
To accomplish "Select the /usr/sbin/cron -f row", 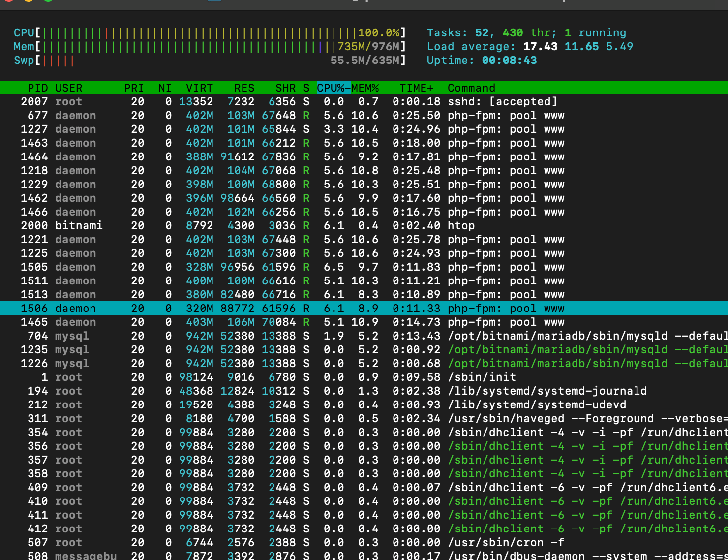I will tap(364, 542).
